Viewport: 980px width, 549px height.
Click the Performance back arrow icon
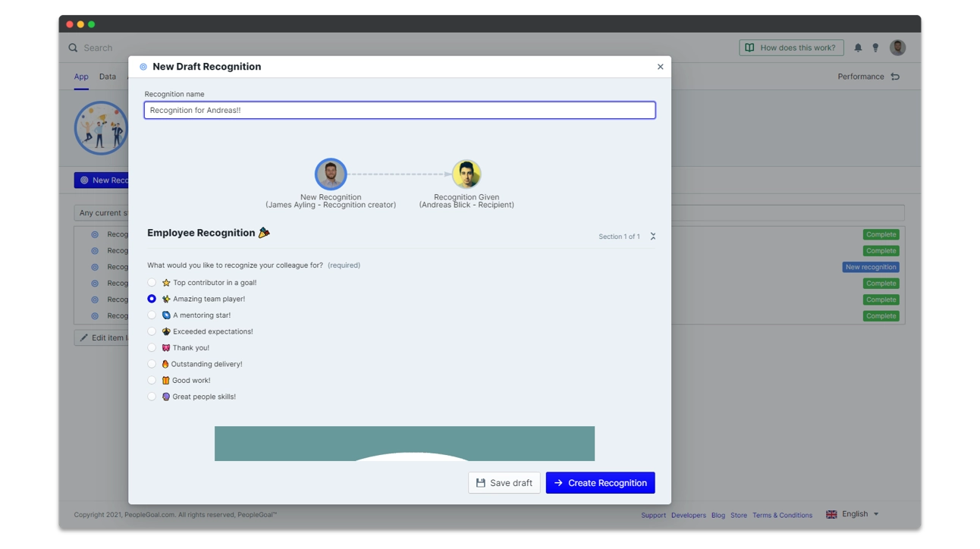(895, 77)
